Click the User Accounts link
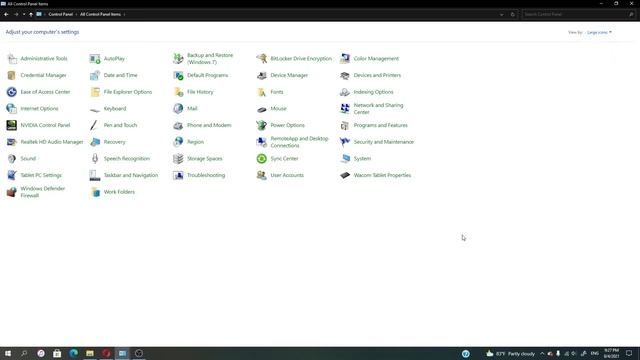This screenshot has height=360, width=640. tap(287, 176)
